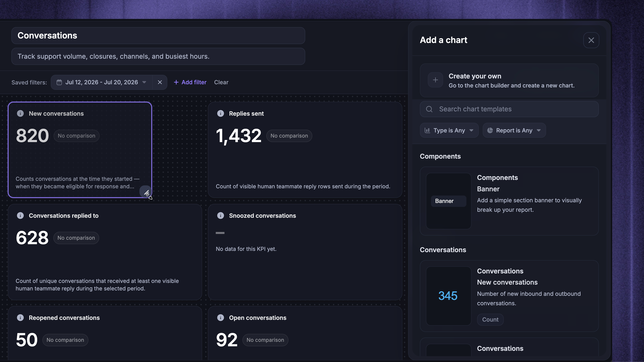Click the Conversations report title field
Image resolution: width=644 pixels, height=362 pixels.
pos(158,36)
